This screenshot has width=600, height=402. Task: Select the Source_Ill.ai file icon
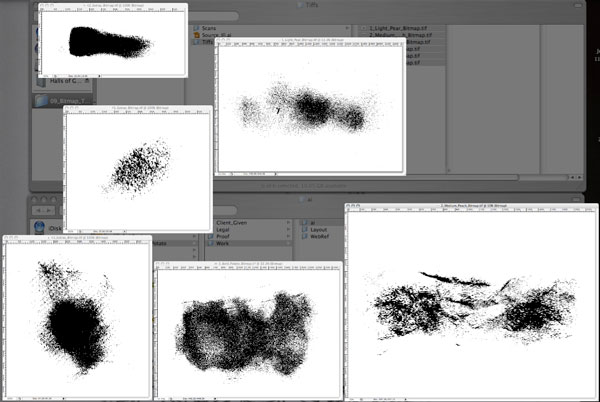tap(197, 35)
